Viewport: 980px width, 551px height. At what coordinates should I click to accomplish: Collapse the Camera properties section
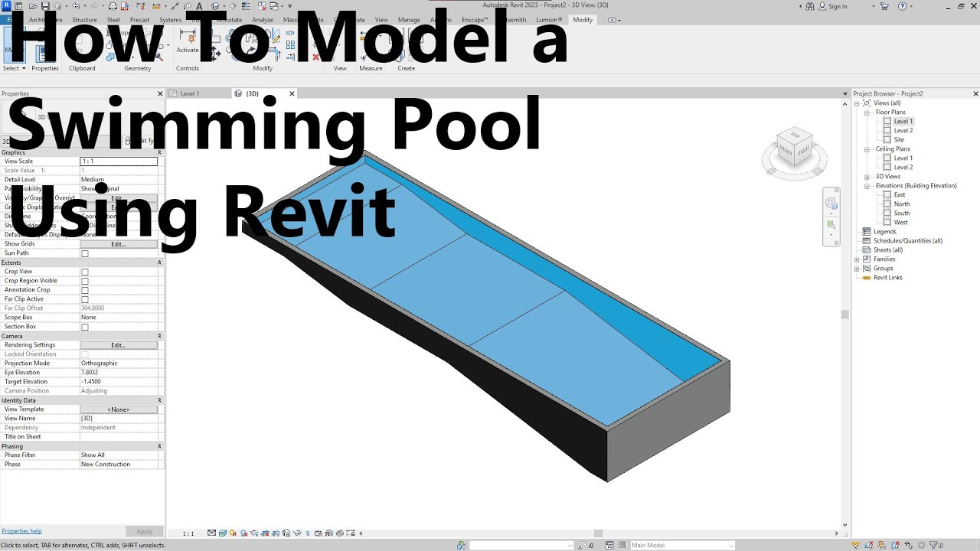pyautogui.click(x=160, y=336)
